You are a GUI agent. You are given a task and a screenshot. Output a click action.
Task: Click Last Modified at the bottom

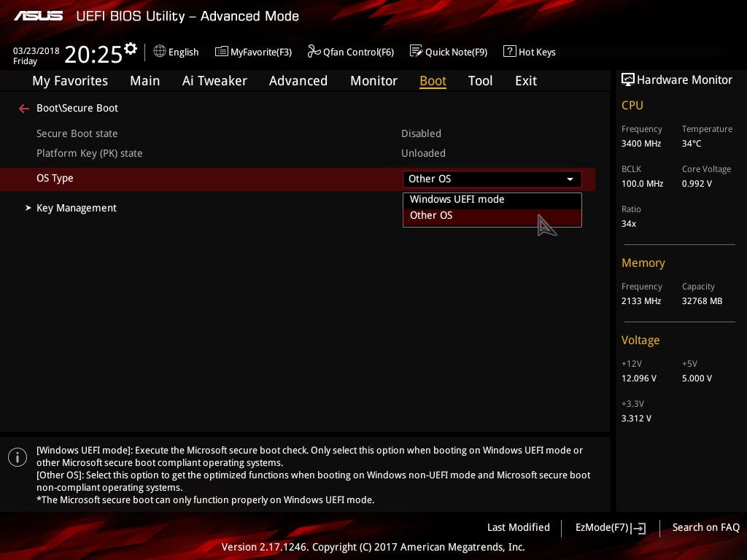[x=519, y=528]
